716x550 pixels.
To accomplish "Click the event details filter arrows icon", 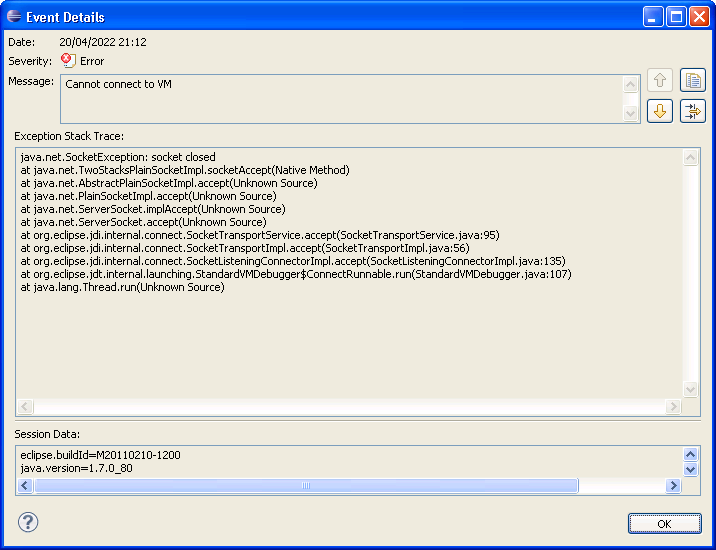I will click(x=693, y=111).
